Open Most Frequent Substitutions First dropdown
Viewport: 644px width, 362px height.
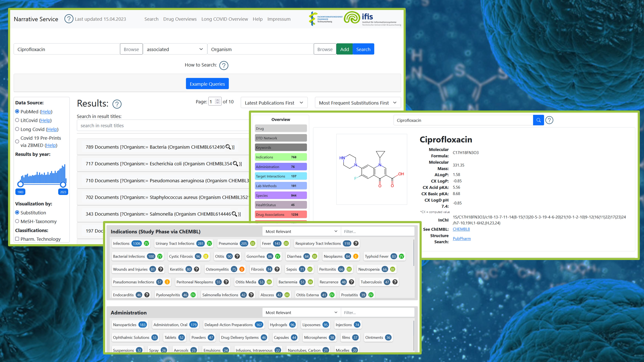357,103
